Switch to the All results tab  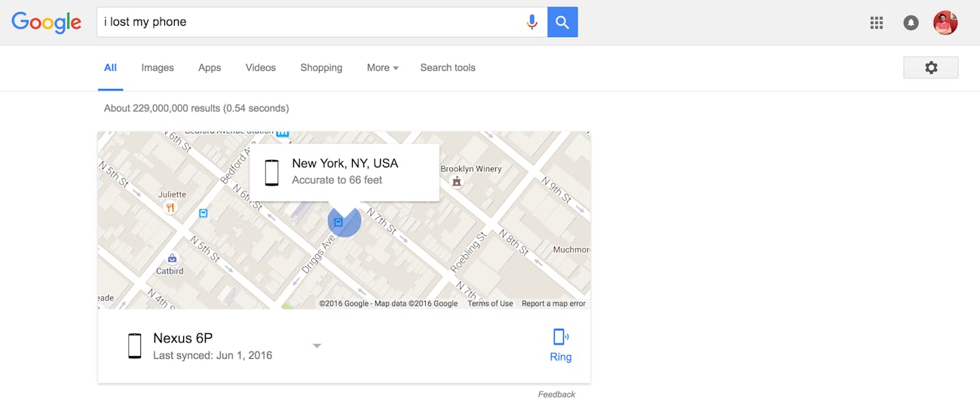(110, 68)
